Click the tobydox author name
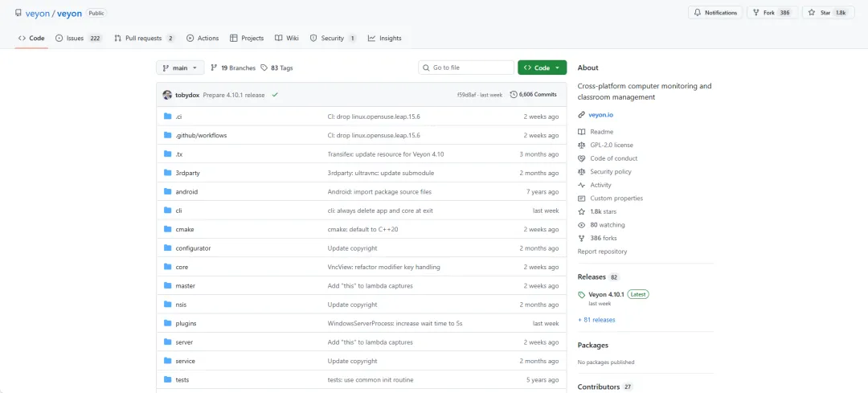Image resolution: width=868 pixels, height=393 pixels. pos(187,95)
